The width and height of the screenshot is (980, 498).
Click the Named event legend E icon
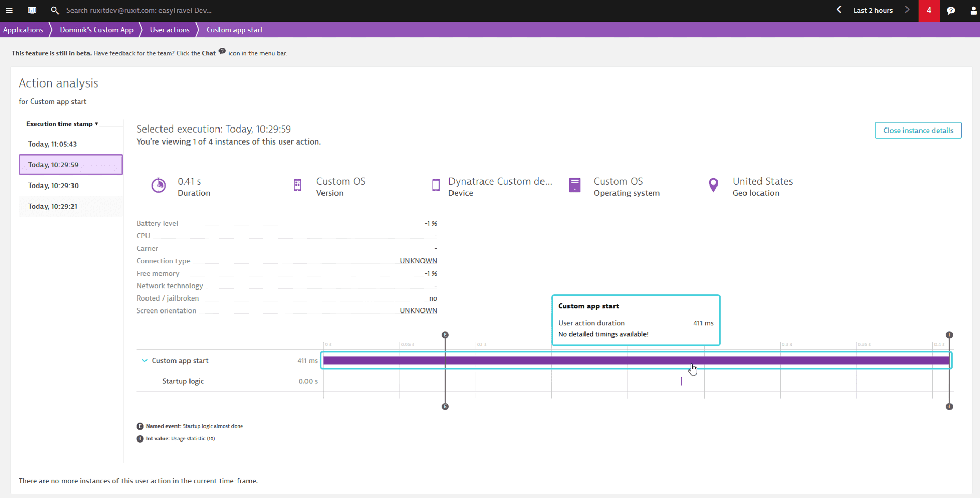(140, 426)
